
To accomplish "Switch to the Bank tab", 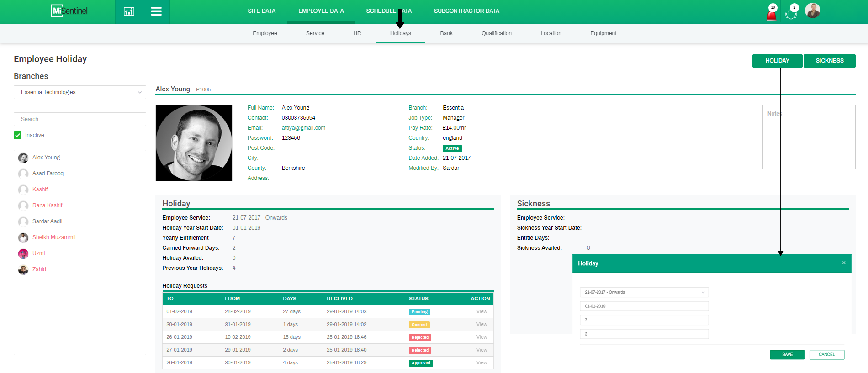I will coord(446,33).
